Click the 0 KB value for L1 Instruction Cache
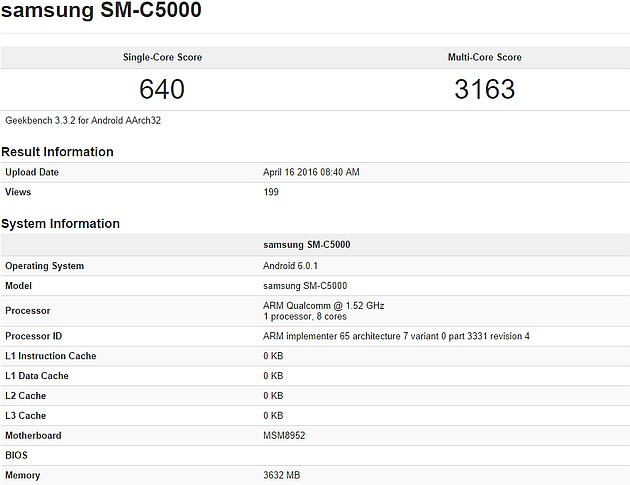 click(x=273, y=356)
